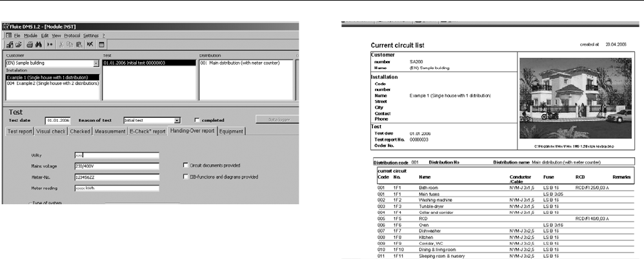Click the scissors cut icon
The image size is (644, 259).
(x=61, y=44)
